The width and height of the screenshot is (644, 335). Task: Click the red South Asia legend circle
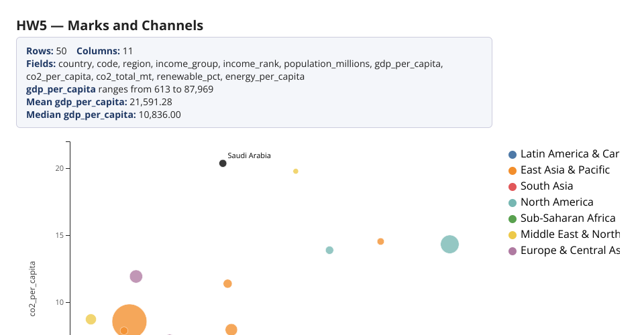(x=512, y=187)
